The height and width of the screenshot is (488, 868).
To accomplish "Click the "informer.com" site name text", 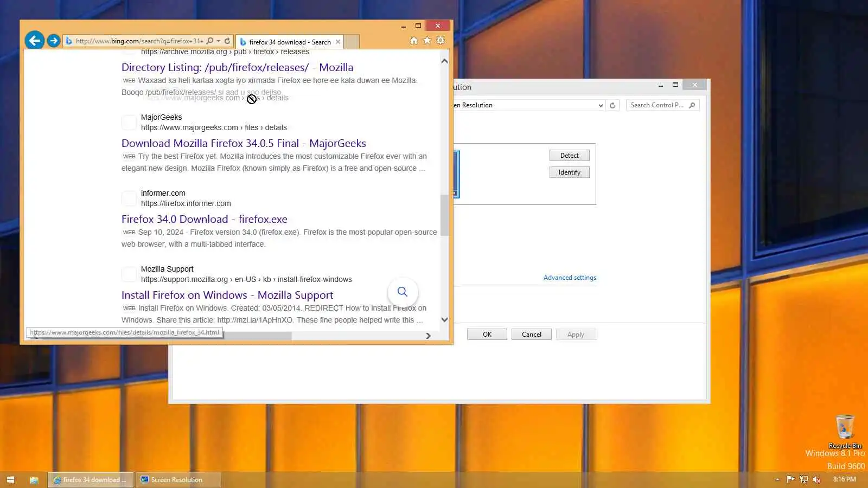I will (163, 193).
